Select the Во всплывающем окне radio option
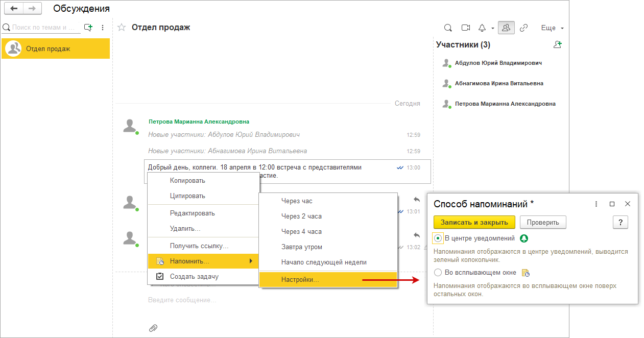Screen dimensions: 644x338 tap(438, 273)
